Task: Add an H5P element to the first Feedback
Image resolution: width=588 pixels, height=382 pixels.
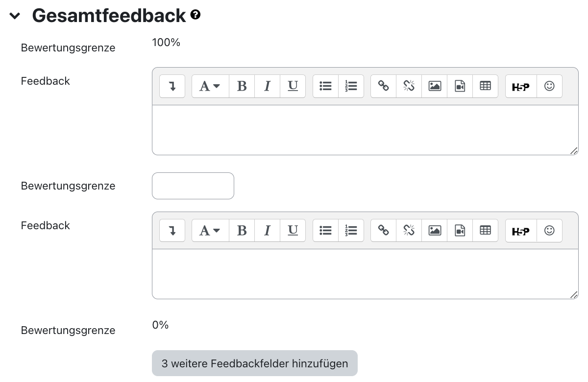Action: (x=520, y=86)
